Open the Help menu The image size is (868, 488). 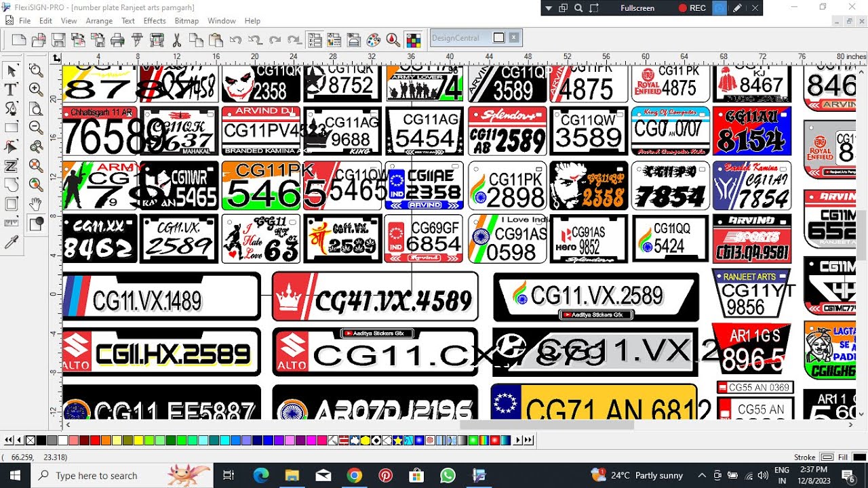pos(252,21)
